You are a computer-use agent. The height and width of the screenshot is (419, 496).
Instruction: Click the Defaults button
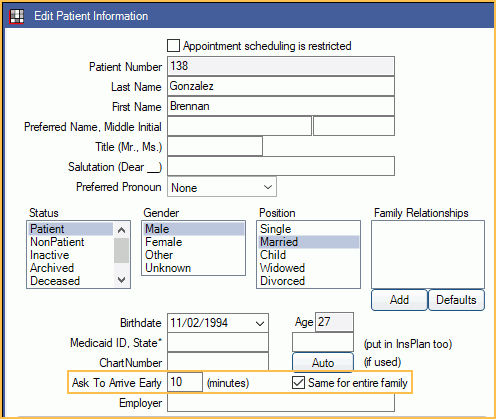pyautogui.click(x=456, y=300)
